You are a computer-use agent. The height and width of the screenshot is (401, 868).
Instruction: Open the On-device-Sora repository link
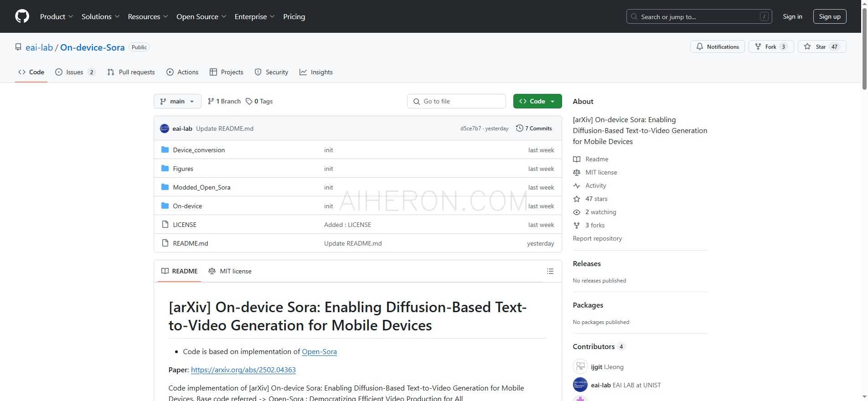93,47
